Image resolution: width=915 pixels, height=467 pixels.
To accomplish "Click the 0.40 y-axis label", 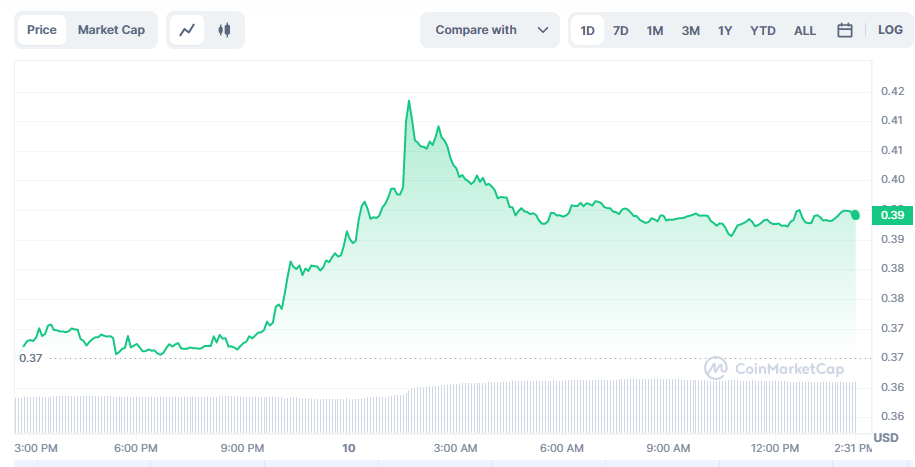I will click(x=892, y=179).
